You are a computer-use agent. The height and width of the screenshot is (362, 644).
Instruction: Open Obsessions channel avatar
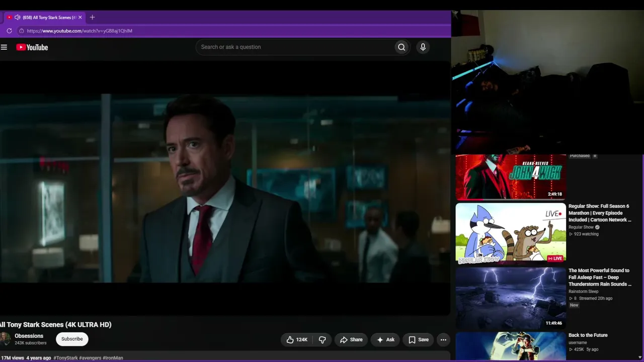5,339
